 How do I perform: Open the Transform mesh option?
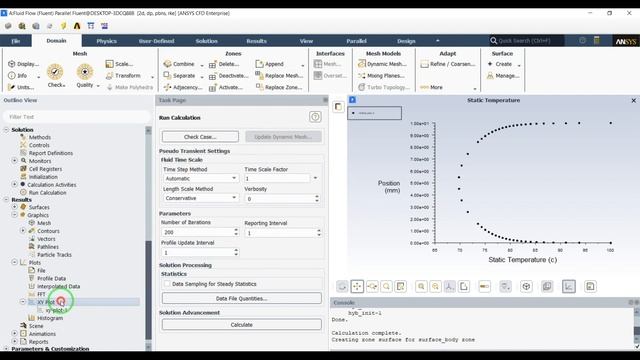point(128,76)
